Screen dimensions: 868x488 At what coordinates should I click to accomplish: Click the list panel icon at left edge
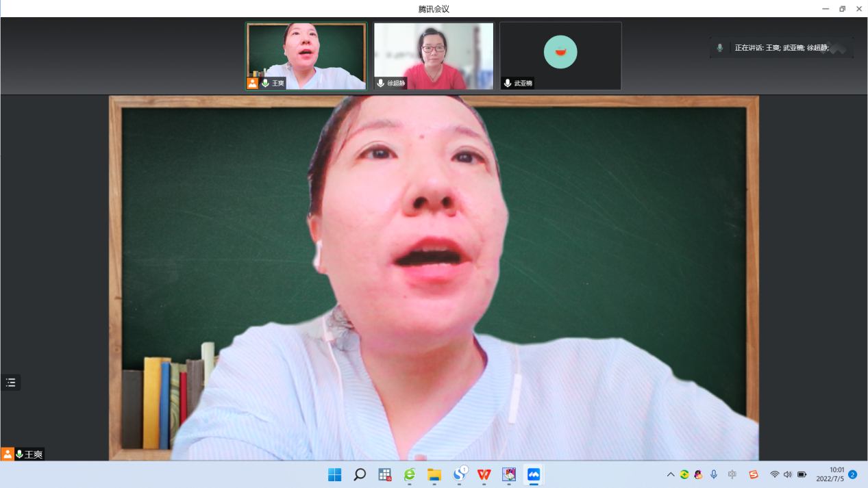[x=11, y=383]
